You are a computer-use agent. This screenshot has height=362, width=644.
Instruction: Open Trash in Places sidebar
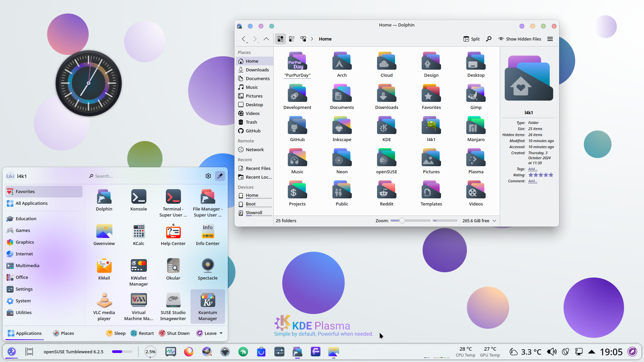pyautogui.click(x=255, y=122)
